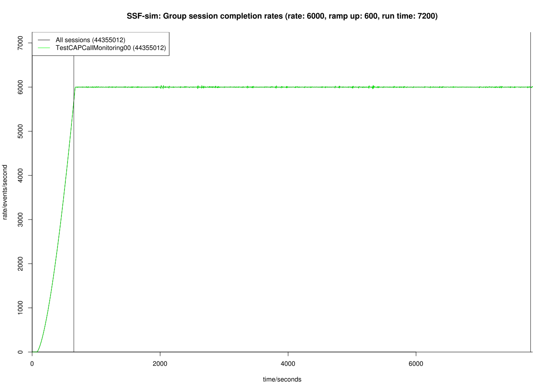Click the origin point of the plot
549x392 pixels.
(x=32, y=351)
